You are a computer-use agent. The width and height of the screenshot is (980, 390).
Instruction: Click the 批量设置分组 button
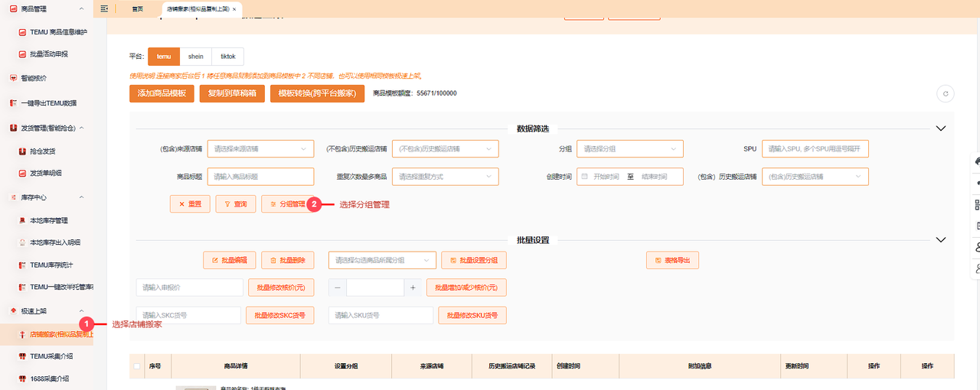473,260
